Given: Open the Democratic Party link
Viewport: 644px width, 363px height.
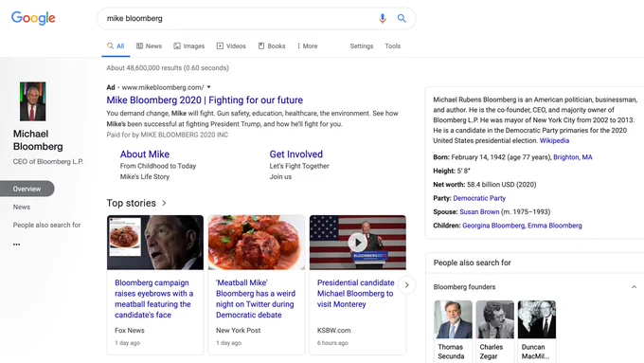Looking at the screenshot, I should pyautogui.click(x=479, y=198).
